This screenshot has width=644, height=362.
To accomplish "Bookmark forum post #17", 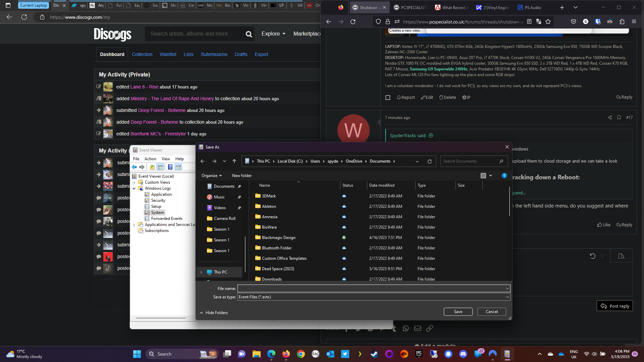I will tap(619, 118).
